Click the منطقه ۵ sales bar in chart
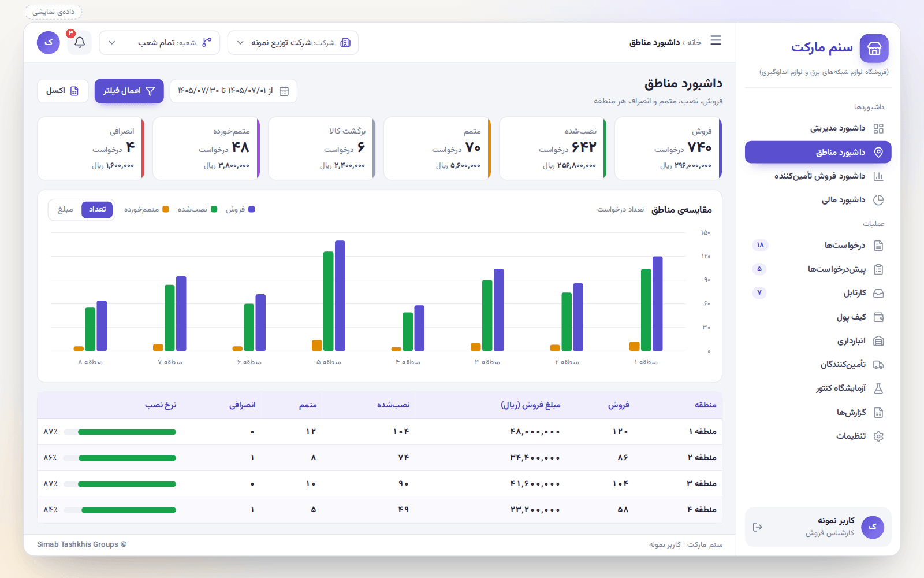 340,296
